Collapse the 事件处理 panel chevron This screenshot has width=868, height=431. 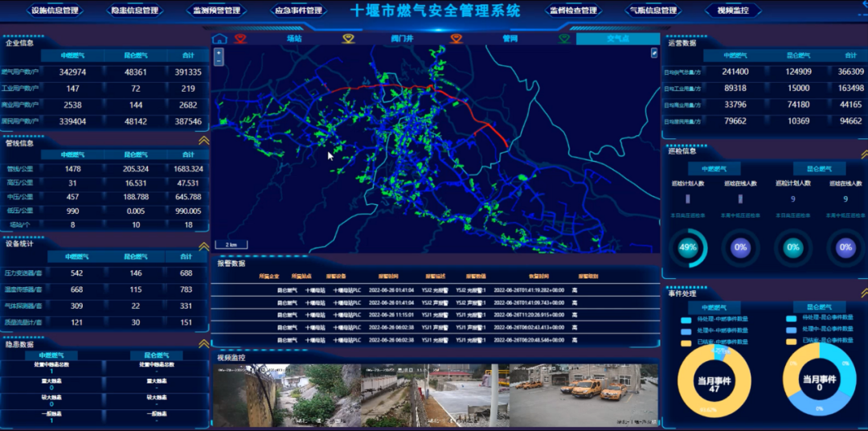pyautogui.click(x=865, y=293)
